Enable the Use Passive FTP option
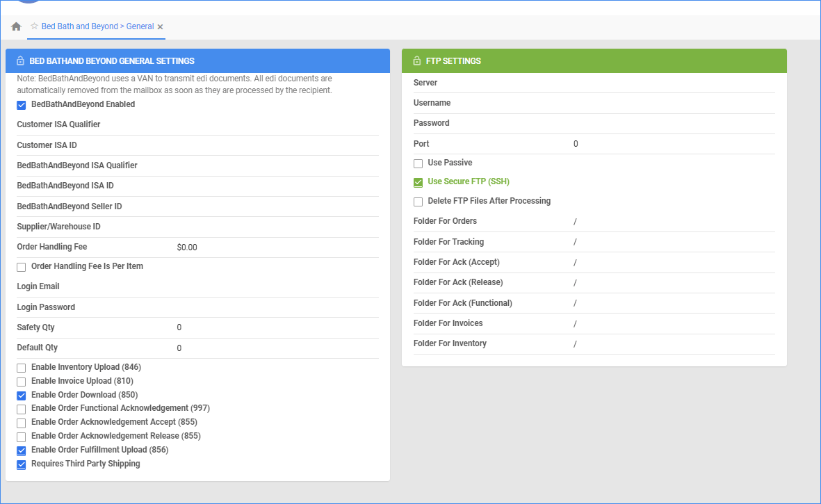821x504 pixels. 418,163
